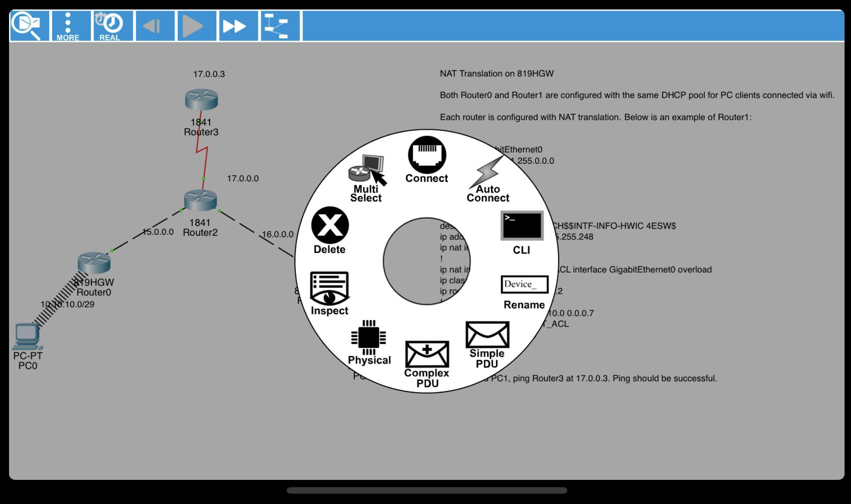Click the center hole of radial menu
This screenshot has width=851, height=504.
coord(427,261)
